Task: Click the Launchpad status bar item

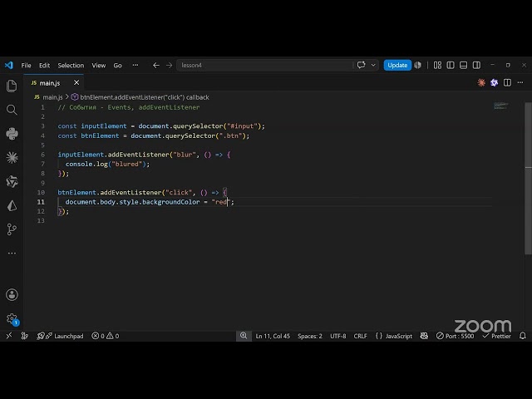Action: 60,336
